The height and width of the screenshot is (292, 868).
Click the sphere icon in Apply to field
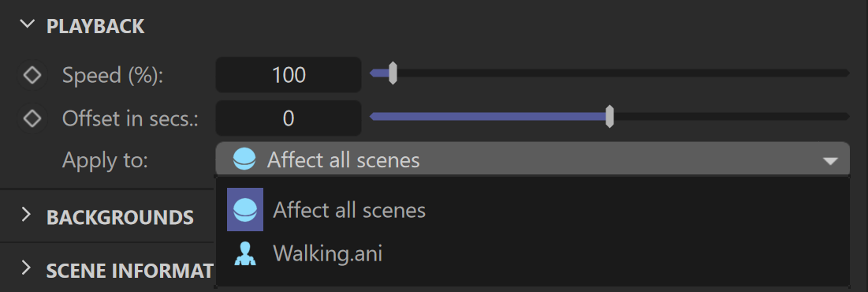[244, 161]
